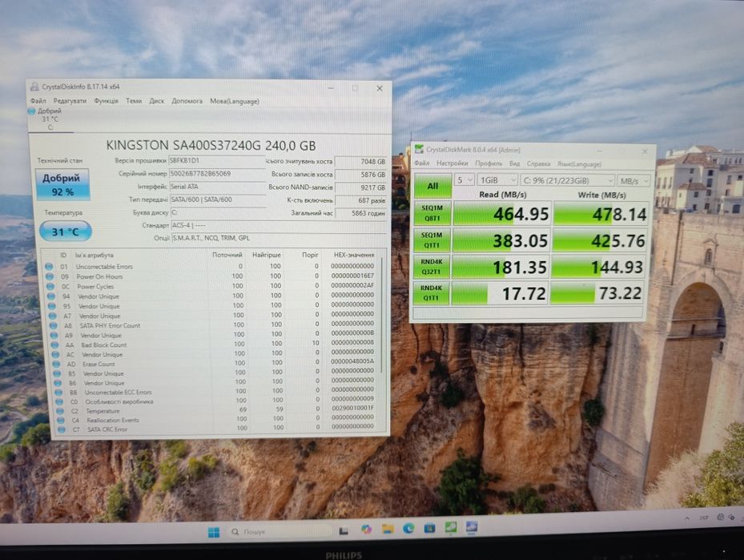This screenshot has width=744, height=560.
Task: Open Microsoft Edge from the taskbar
Action: click(x=408, y=528)
